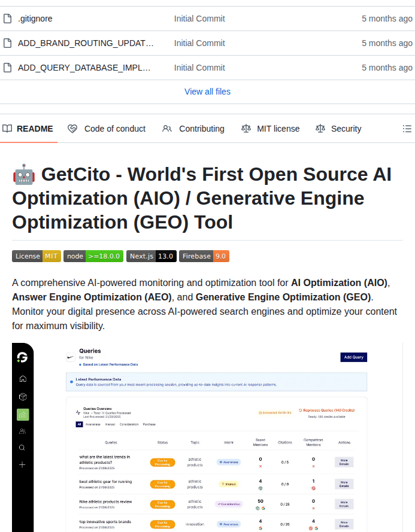The width and height of the screenshot is (415, 532).
Task: Open the Initial Commit message for .gitignore
Action: 199,19
